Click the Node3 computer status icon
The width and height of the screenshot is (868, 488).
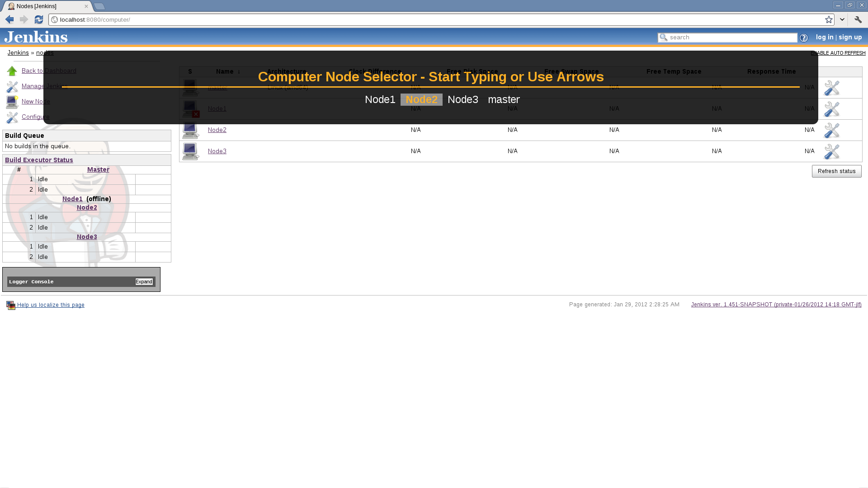point(190,151)
